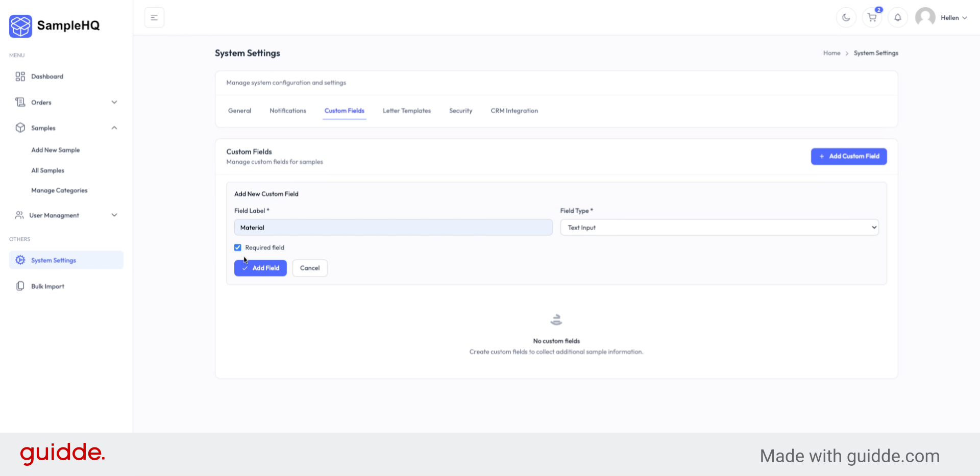Open Bulk Import in sidebar
This screenshot has height=476, width=980.
(x=47, y=286)
